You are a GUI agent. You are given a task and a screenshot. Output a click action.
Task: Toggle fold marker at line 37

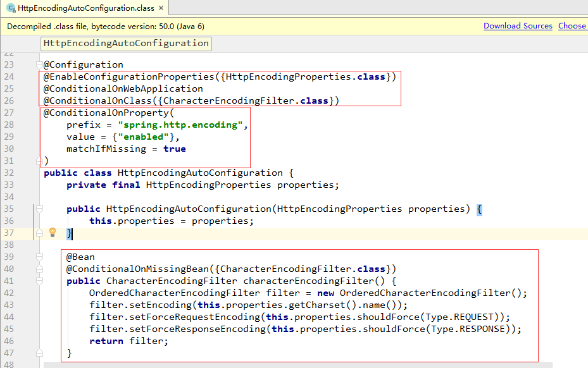[x=39, y=233]
